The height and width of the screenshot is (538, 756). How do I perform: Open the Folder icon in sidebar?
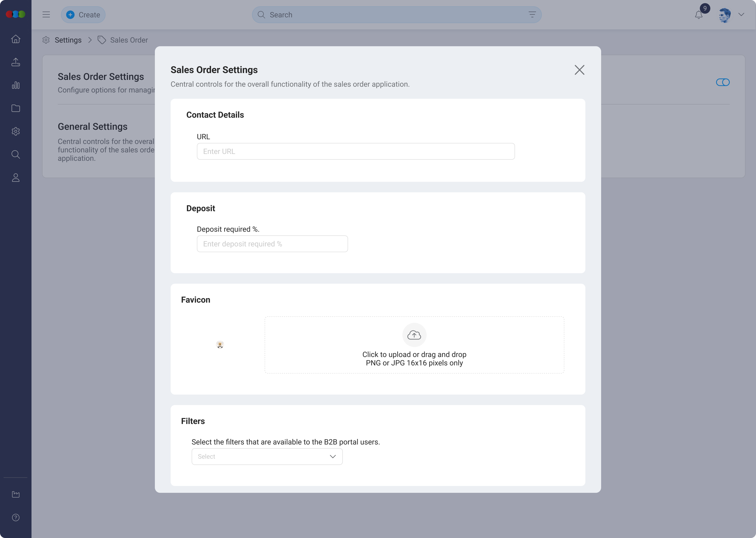coord(15,108)
